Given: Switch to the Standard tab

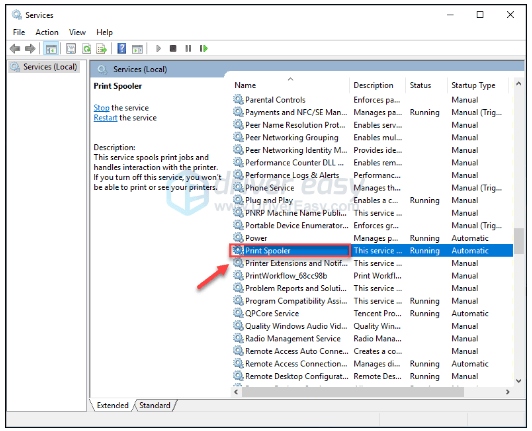Looking at the screenshot, I should pyautogui.click(x=155, y=405).
